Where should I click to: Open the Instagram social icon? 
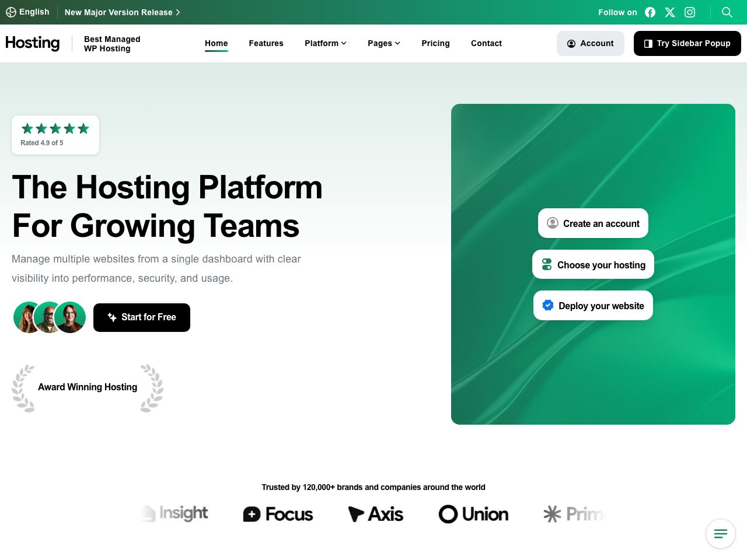pos(690,12)
